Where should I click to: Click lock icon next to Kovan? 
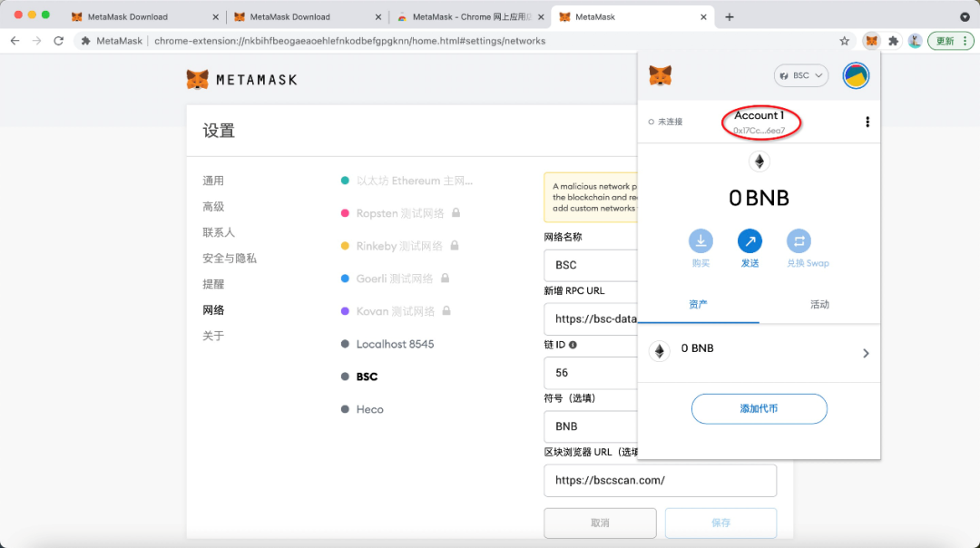[x=446, y=310]
